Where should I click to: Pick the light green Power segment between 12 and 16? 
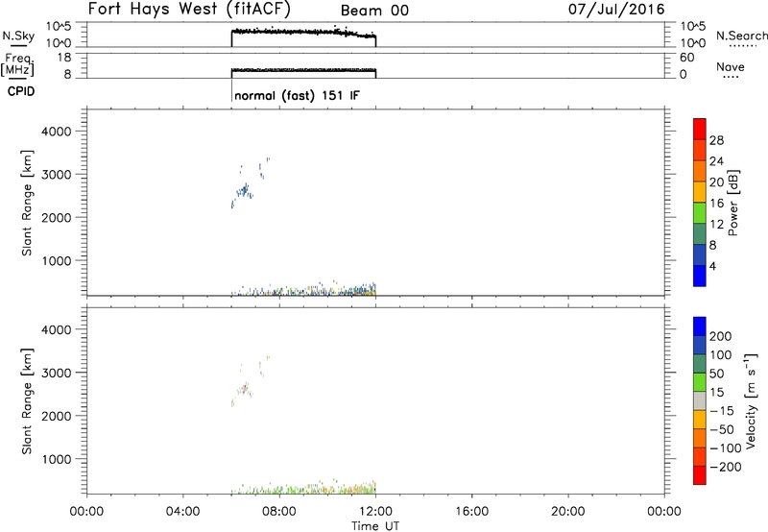point(700,213)
